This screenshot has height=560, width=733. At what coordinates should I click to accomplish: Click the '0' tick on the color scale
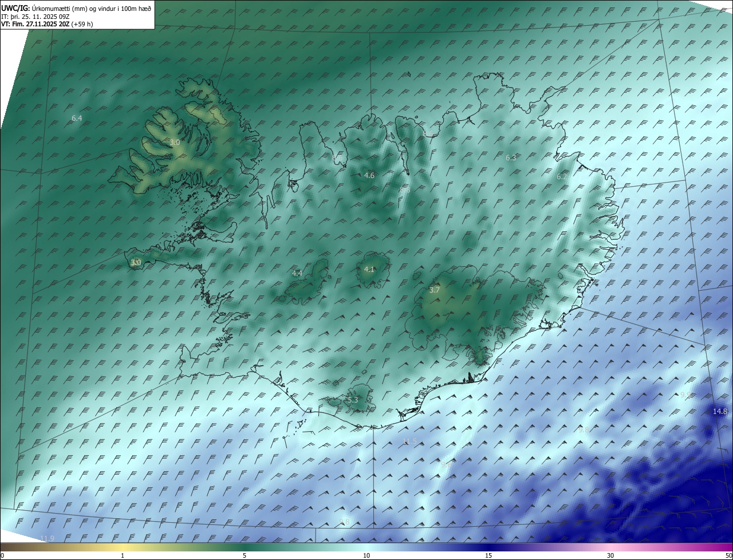click(2, 555)
